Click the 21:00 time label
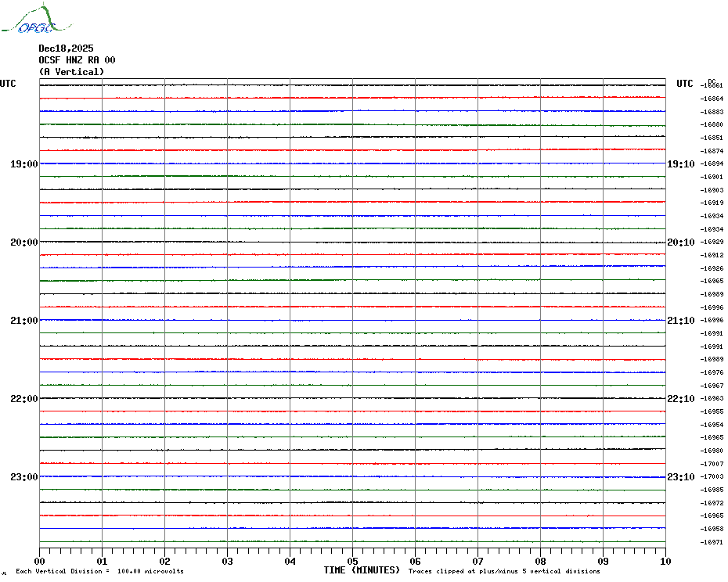This screenshot has width=728, height=582. tap(24, 321)
